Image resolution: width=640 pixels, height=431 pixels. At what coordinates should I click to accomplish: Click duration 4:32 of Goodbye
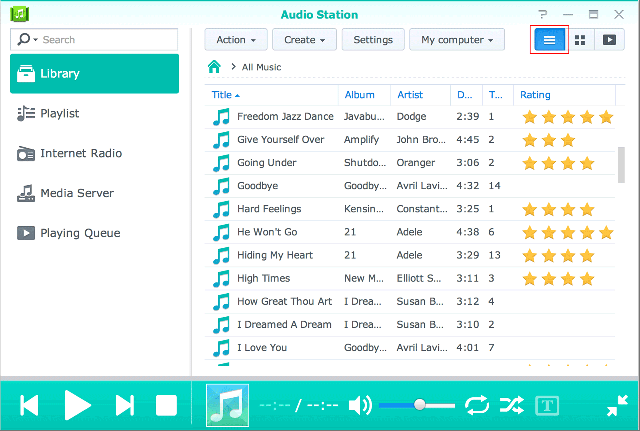tap(467, 186)
